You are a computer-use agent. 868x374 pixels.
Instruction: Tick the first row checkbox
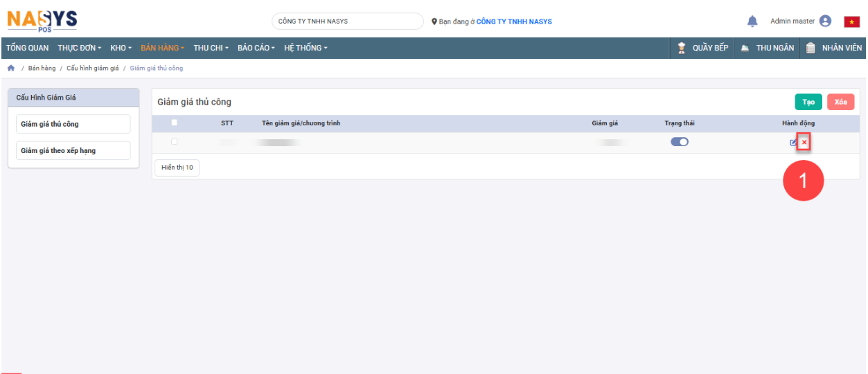point(174,142)
